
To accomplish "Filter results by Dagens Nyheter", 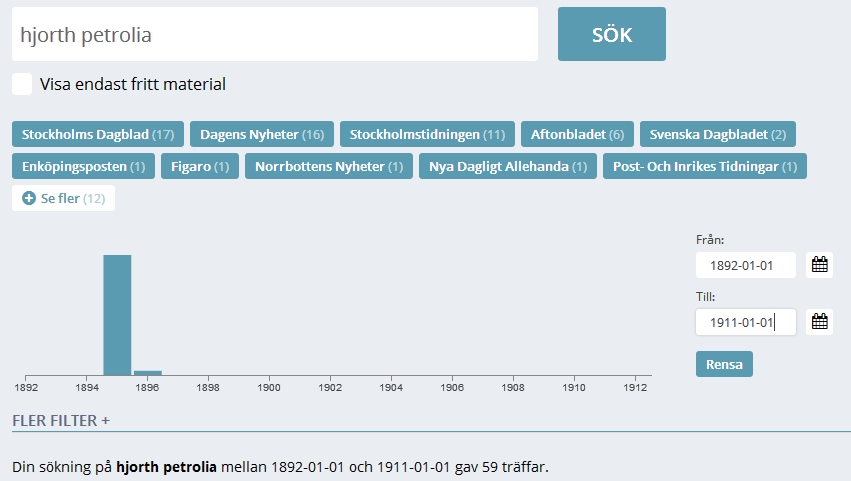I will [x=262, y=134].
